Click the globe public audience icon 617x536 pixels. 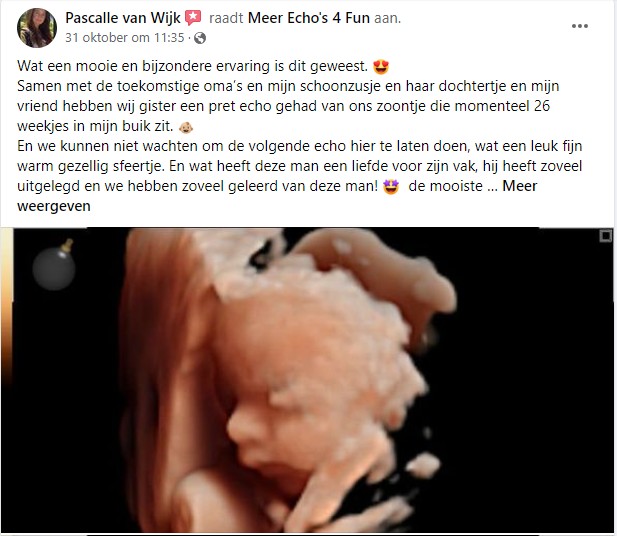pos(200,38)
